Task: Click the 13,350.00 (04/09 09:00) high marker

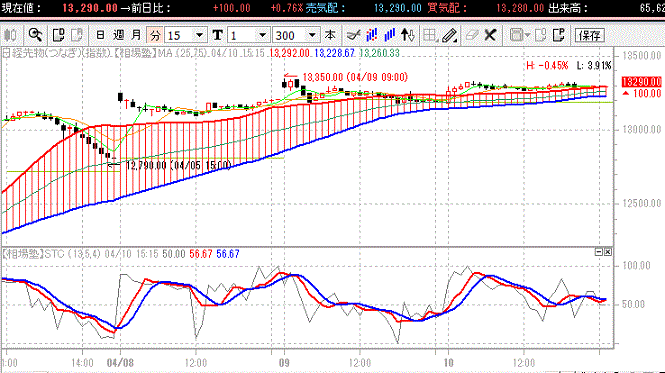Action: [355, 77]
